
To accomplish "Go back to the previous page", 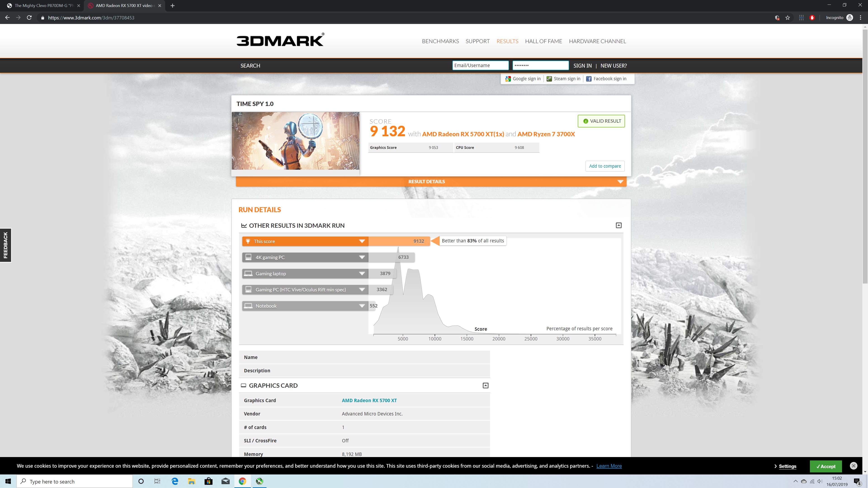I will tap(7, 18).
